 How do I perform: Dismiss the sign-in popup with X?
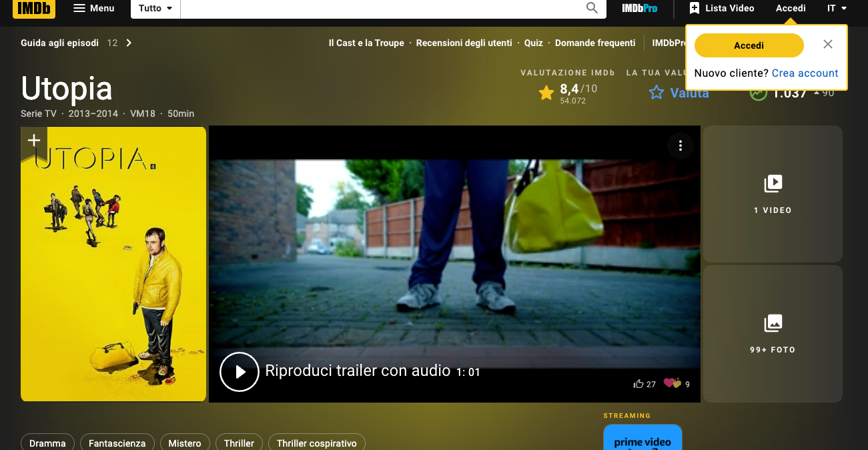828,45
